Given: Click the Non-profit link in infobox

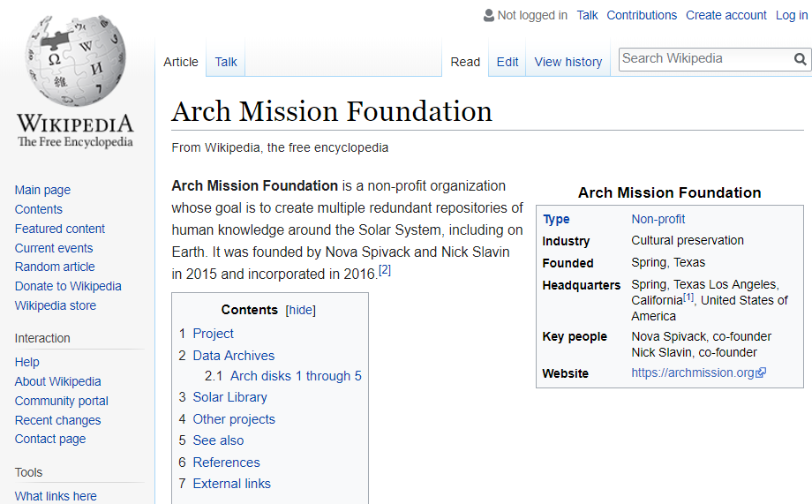Looking at the screenshot, I should pyautogui.click(x=658, y=219).
